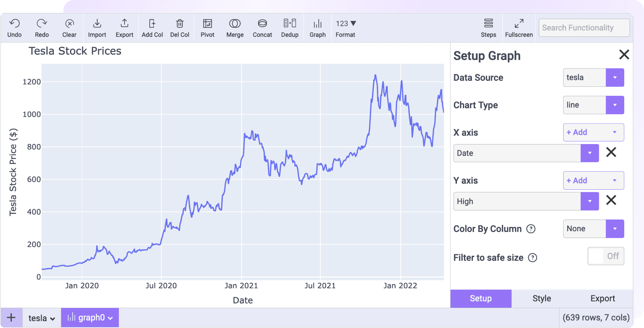Select the Pivot tool
Viewport: 644px width, 328px height.
[x=207, y=27]
